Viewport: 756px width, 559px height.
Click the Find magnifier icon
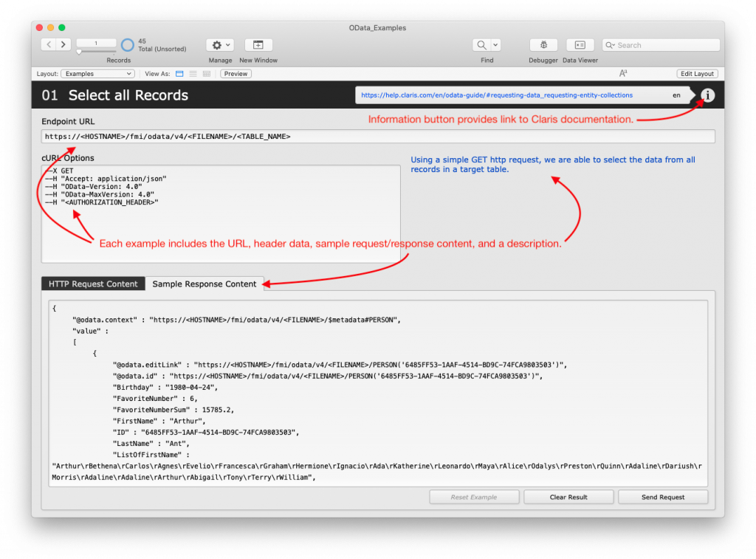[481, 45]
